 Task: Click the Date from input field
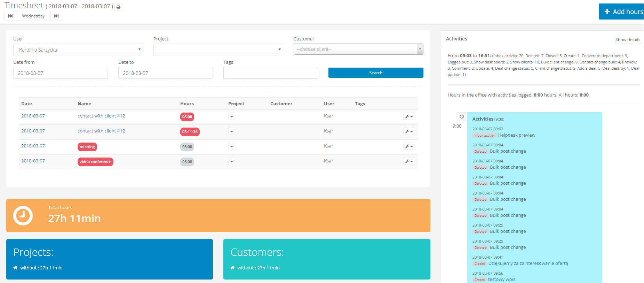click(61, 73)
